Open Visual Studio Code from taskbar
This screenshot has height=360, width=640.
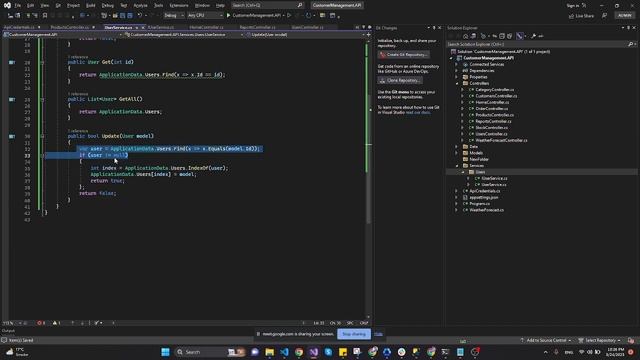[284, 352]
